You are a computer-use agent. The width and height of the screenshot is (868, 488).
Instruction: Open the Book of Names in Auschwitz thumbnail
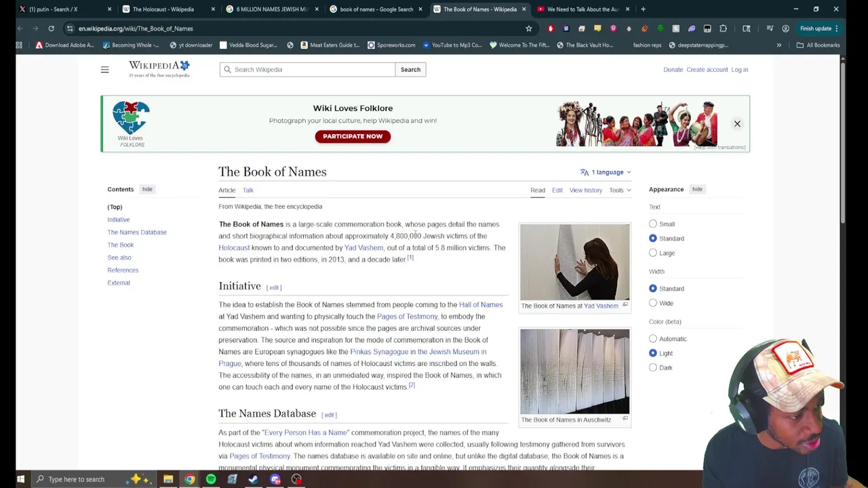pyautogui.click(x=574, y=371)
